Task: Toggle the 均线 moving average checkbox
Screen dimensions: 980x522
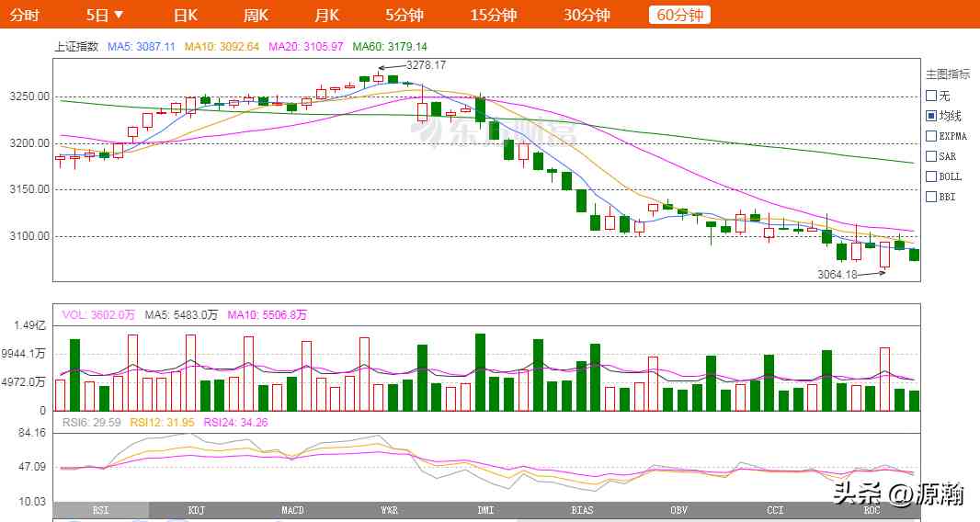Action: [x=931, y=116]
